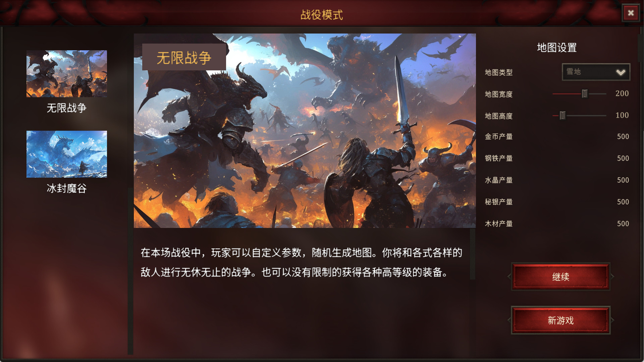
Task: Click the 地图宽度 slider handle
Action: point(585,94)
